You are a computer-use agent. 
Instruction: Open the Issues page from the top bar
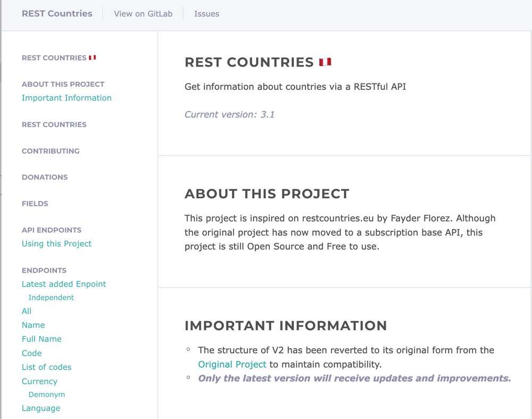point(206,14)
